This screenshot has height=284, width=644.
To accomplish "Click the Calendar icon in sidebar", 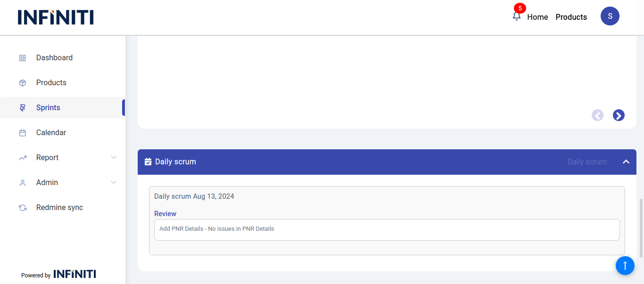I will coord(23,133).
